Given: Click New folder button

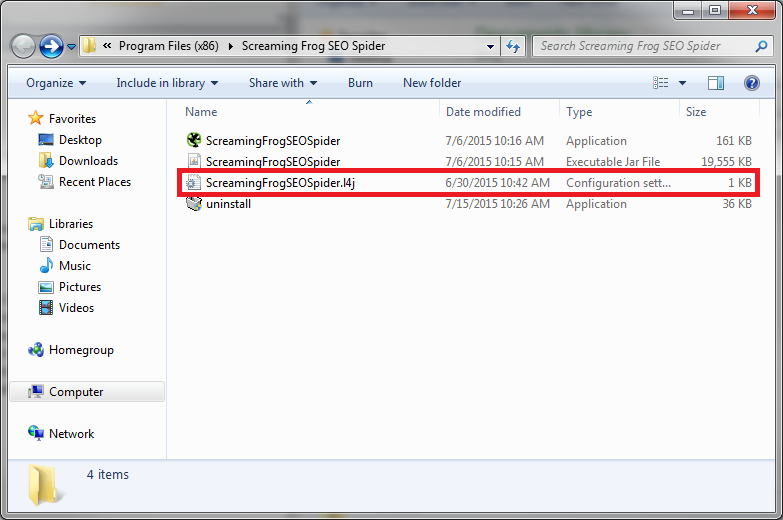Looking at the screenshot, I should click(432, 83).
